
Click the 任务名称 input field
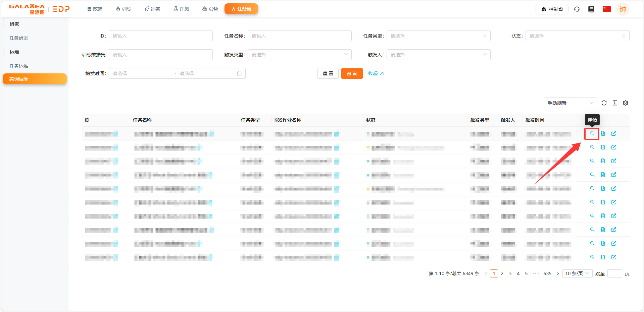coord(299,36)
